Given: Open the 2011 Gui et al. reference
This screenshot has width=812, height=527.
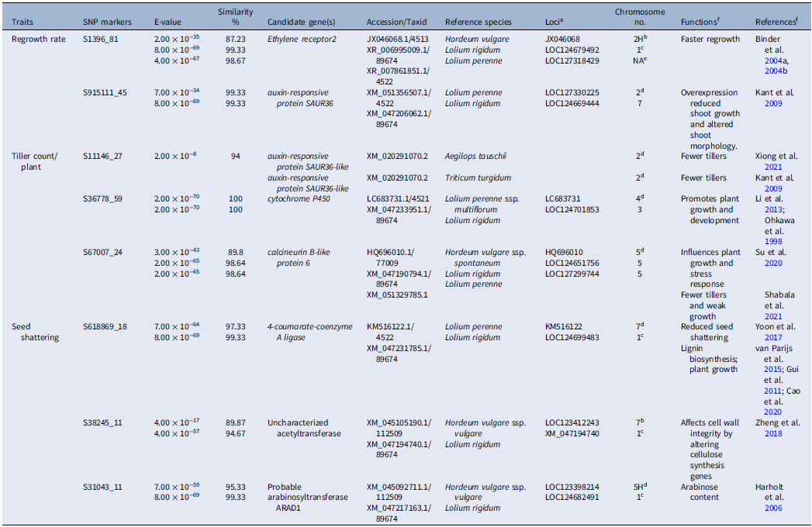Looking at the screenshot, I should (x=772, y=391).
